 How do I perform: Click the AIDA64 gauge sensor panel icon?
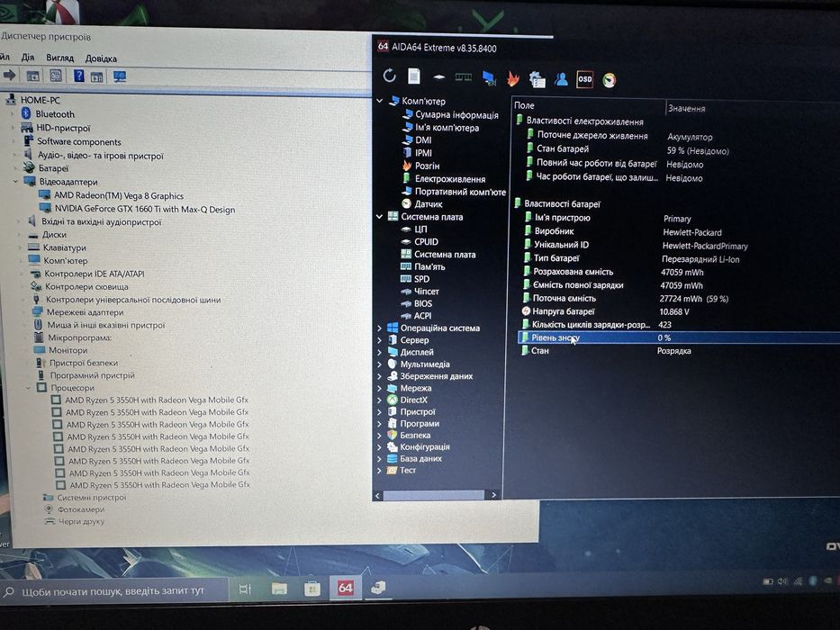(x=610, y=80)
